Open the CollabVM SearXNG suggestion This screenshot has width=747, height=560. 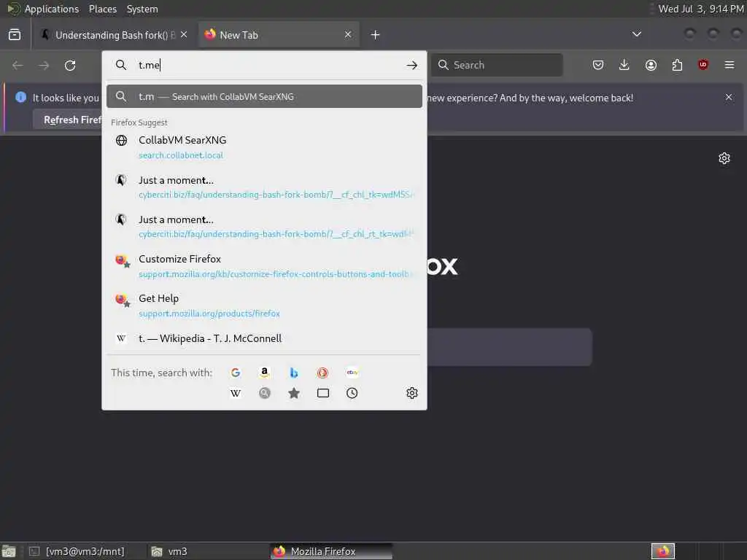pos(264,147)
